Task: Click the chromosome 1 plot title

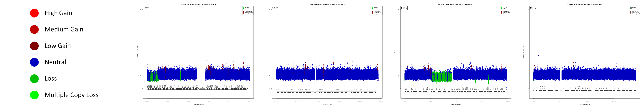Action: coord(198,4)
